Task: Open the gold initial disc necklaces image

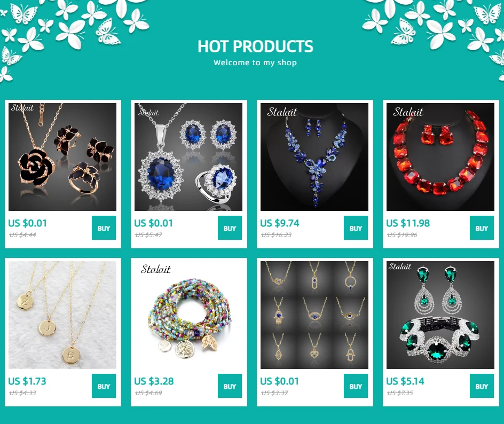Action: point(62,315)
